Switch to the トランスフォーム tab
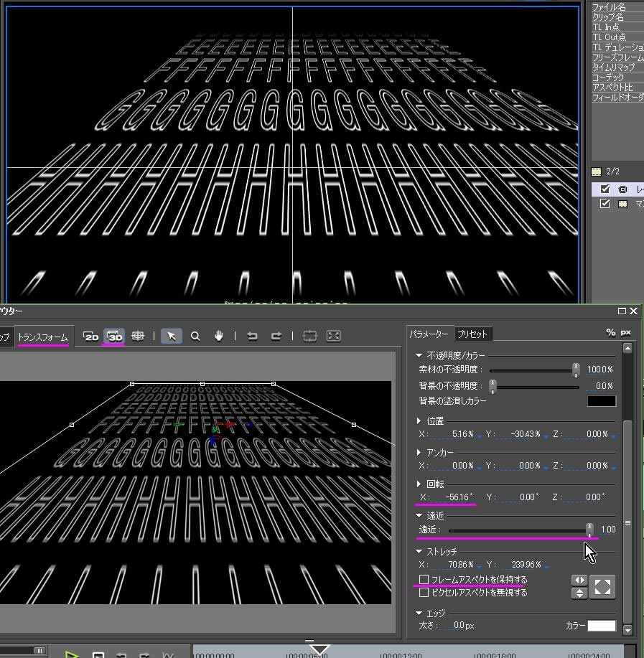 click(43, 337)
